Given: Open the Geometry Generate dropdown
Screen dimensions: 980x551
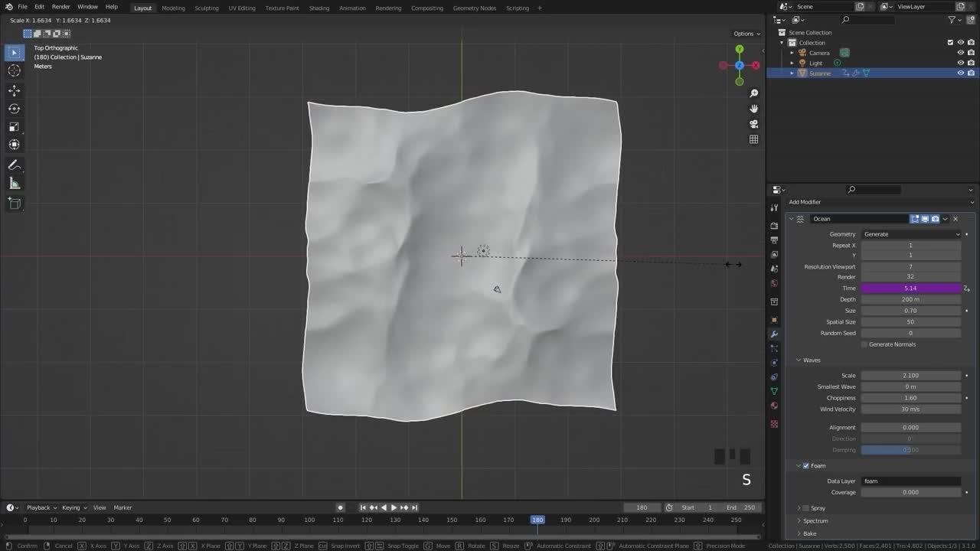Looking at the screenshot, I should [910, 234].
